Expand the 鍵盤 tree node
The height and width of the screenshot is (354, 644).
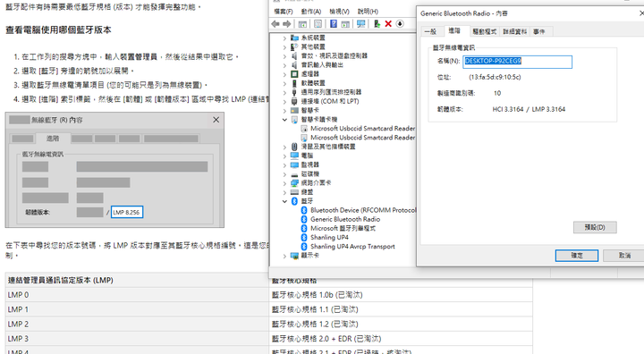point(284,192)
